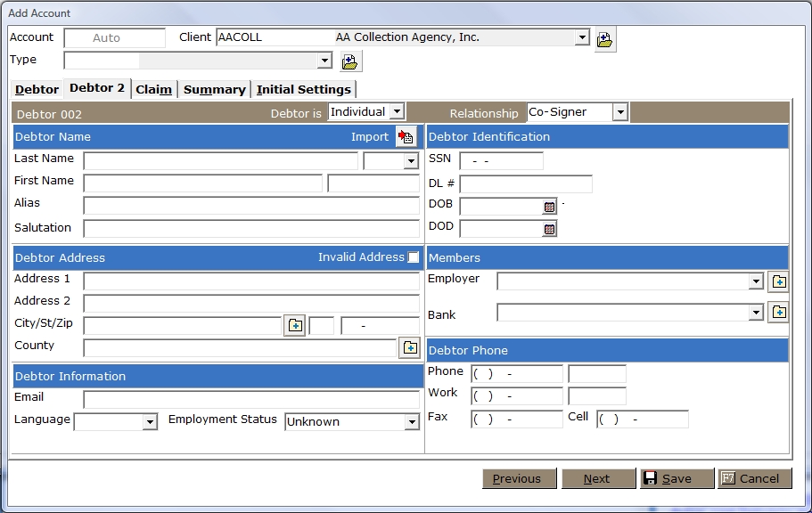Screen dimensions: 812x513
Task: Click the add Employer icon
Action: click(x=778, y=281)
